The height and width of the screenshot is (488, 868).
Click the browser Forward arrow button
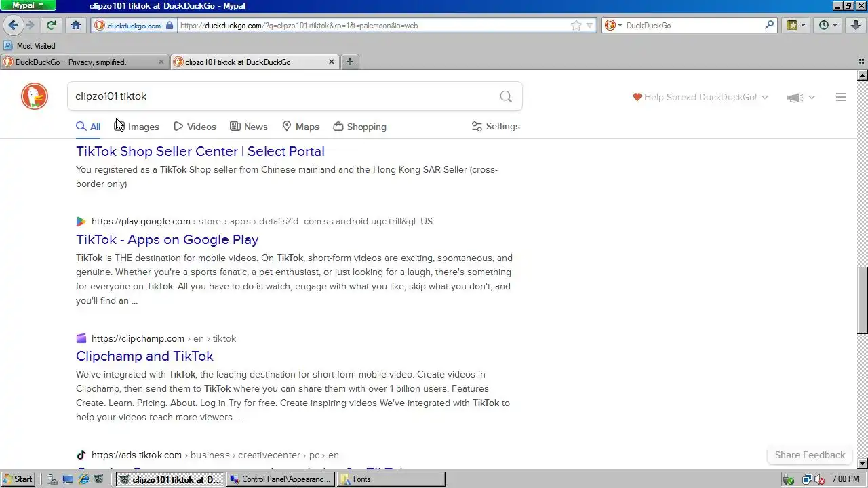point(31,25)
